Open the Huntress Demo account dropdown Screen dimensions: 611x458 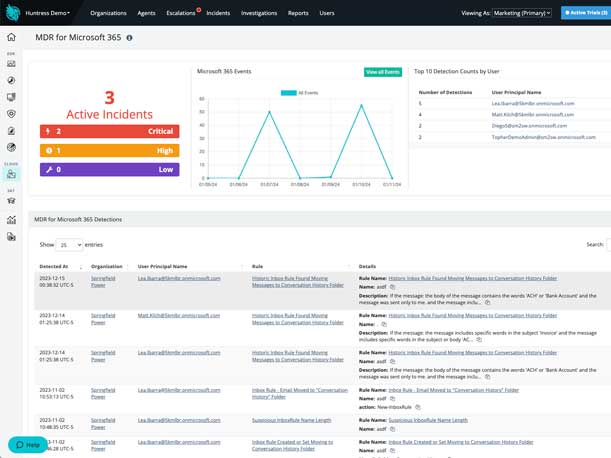pos(47,13)
